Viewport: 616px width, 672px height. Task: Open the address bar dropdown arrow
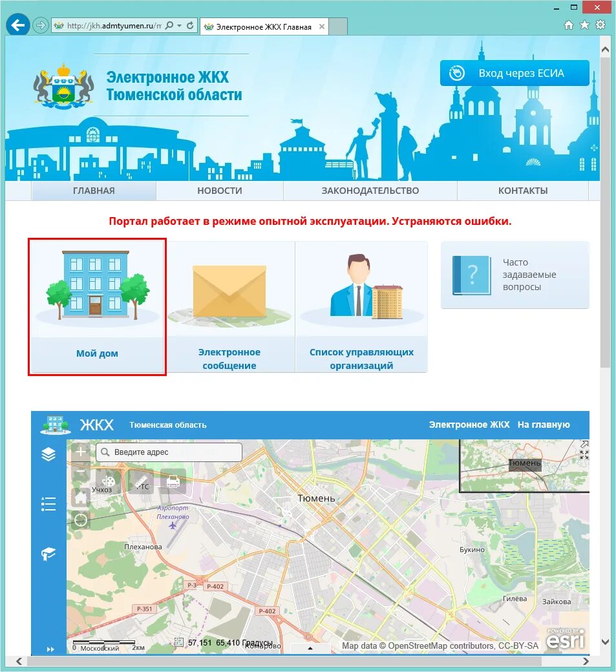[180, 26]
